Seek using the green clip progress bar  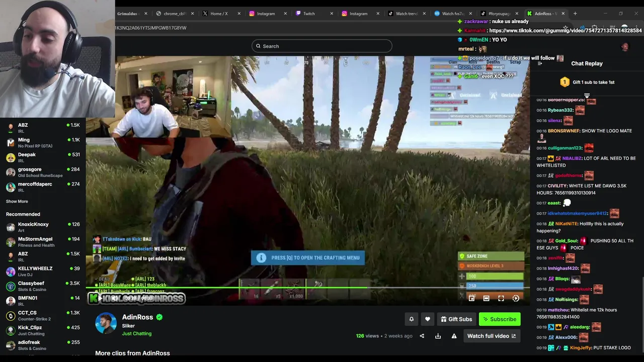(307, 288)
